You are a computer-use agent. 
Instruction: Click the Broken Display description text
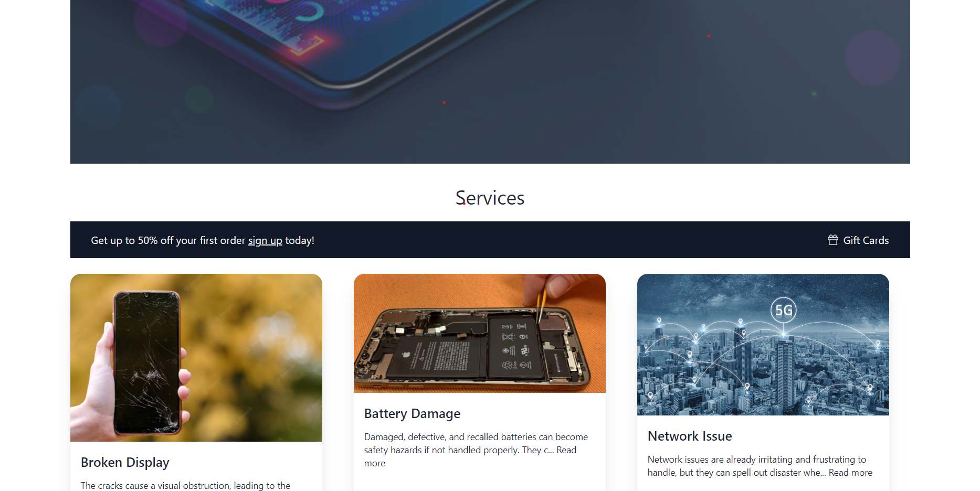[185, 485]
